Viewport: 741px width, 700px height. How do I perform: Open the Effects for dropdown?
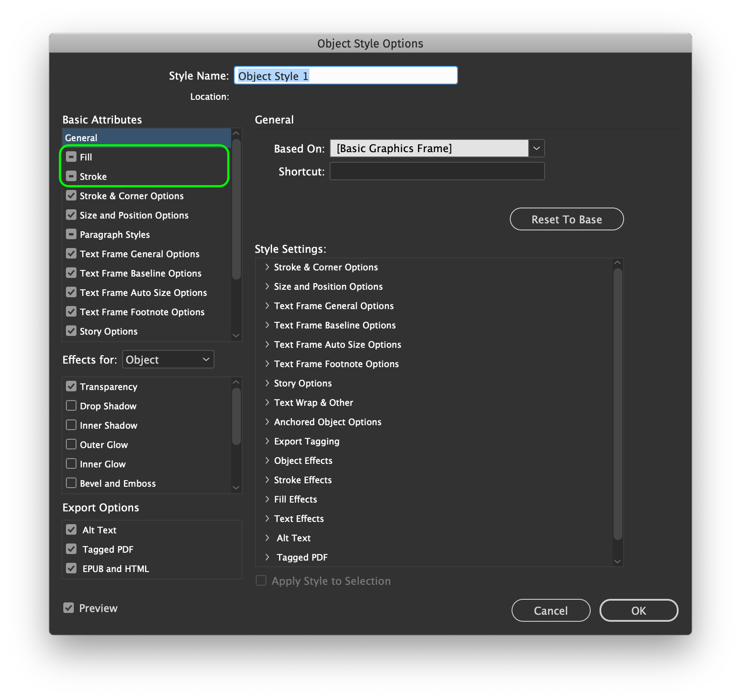pyautogui.click(x=168, y=360)
